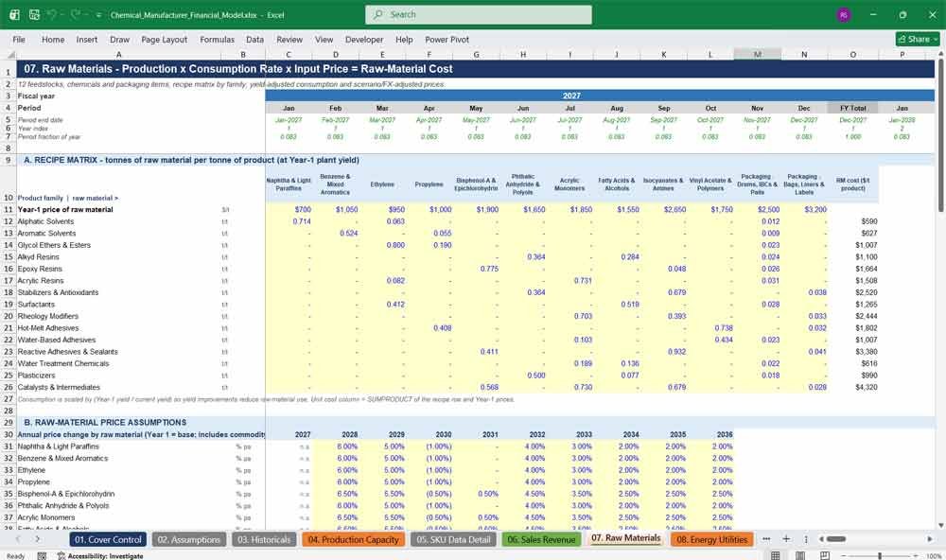
Task: Switch to Normal view icon
Action: pos(776,556)
